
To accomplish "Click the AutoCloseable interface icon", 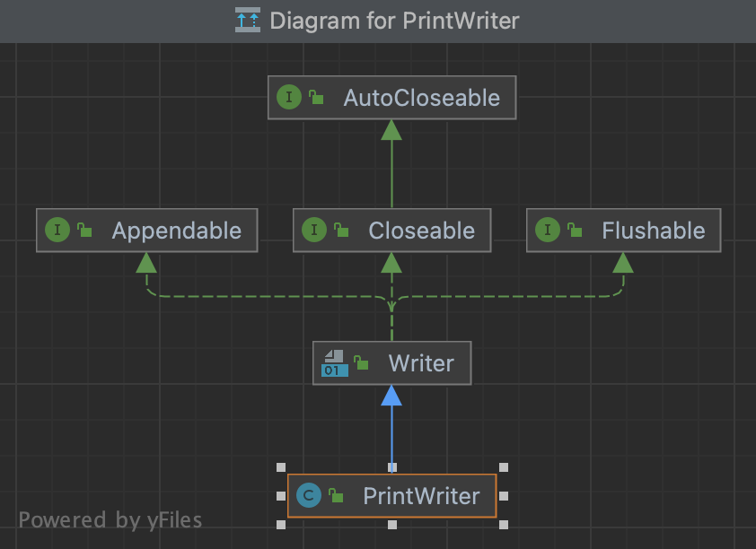I will pos(289,98).
